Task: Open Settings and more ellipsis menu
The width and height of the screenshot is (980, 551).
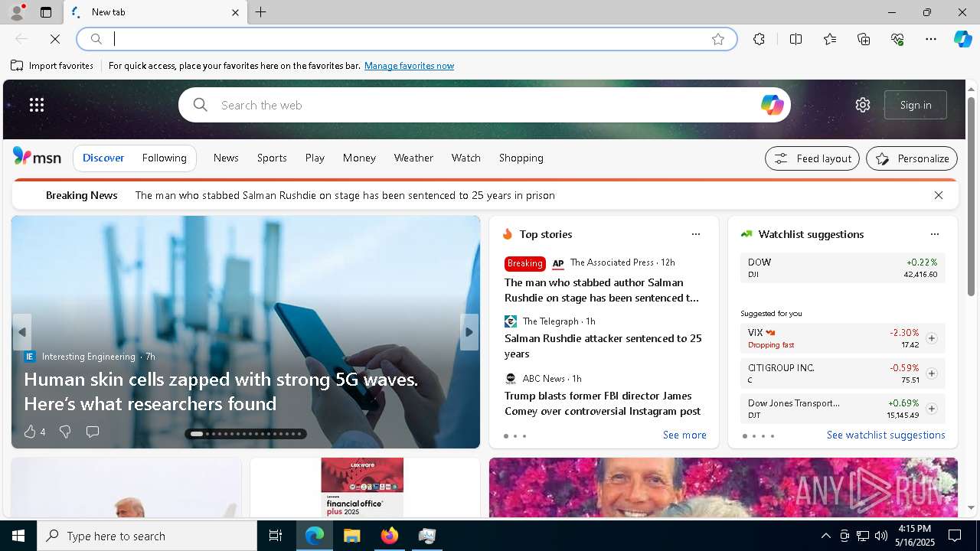Action: [931, 39]
